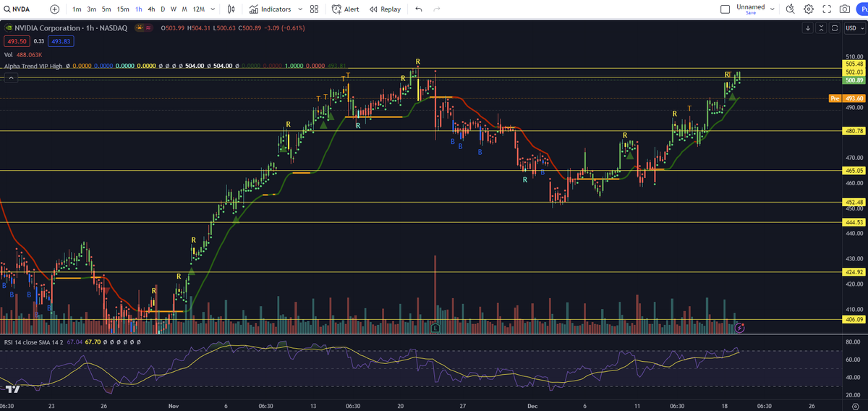868x411 pixels.
Task: Create a new Alert
Action: tap(346, 9)
